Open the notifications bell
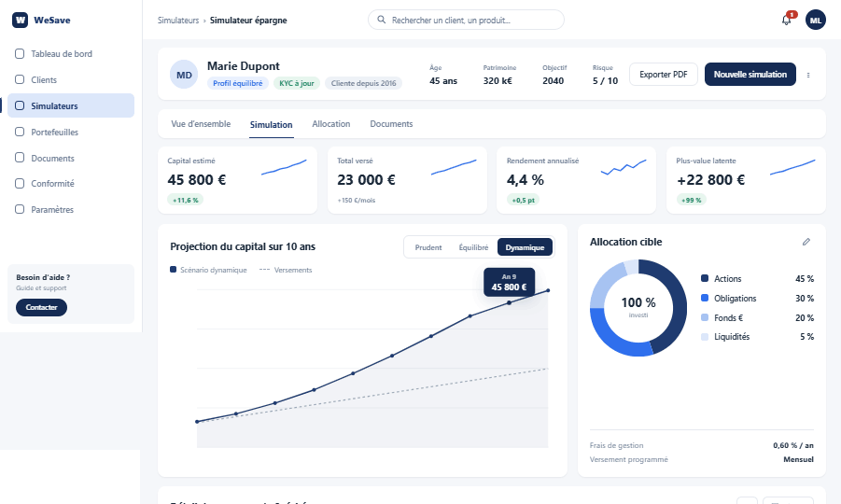This screenshot has width=841, height=504. coord(786,20)
